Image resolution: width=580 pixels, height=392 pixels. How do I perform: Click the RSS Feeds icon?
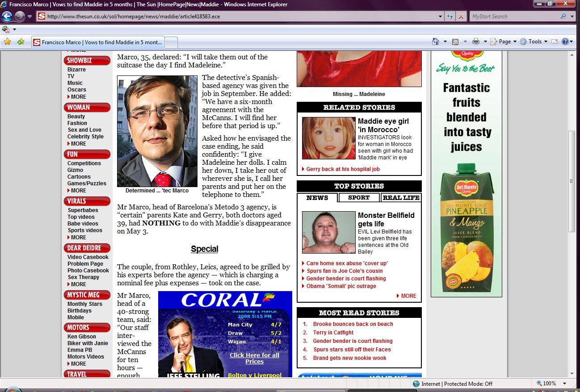[455, 42]
